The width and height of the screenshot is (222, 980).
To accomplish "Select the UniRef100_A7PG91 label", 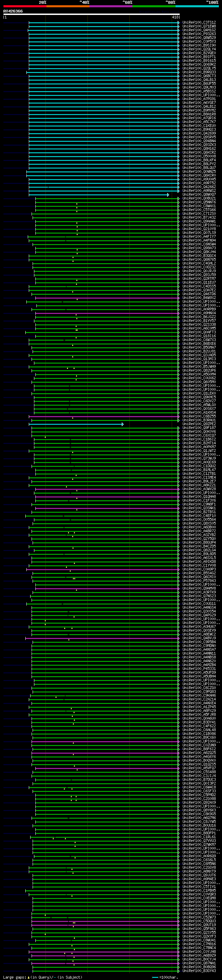I will click(199, 99).
